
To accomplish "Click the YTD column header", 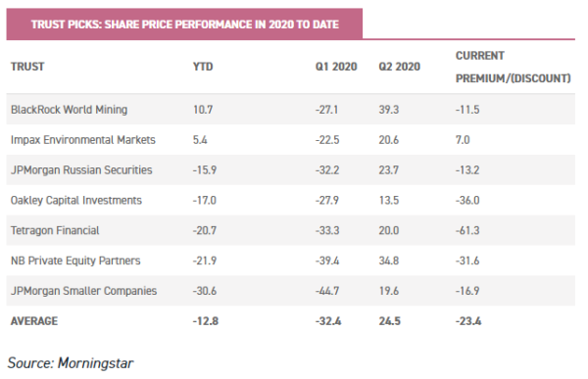I will (x=203, y=67).
